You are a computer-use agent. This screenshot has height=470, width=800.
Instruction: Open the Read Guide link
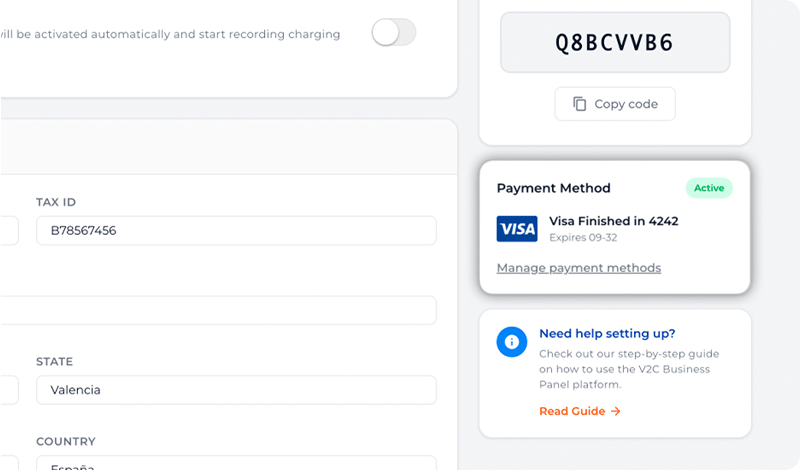(x=572, y=411)
